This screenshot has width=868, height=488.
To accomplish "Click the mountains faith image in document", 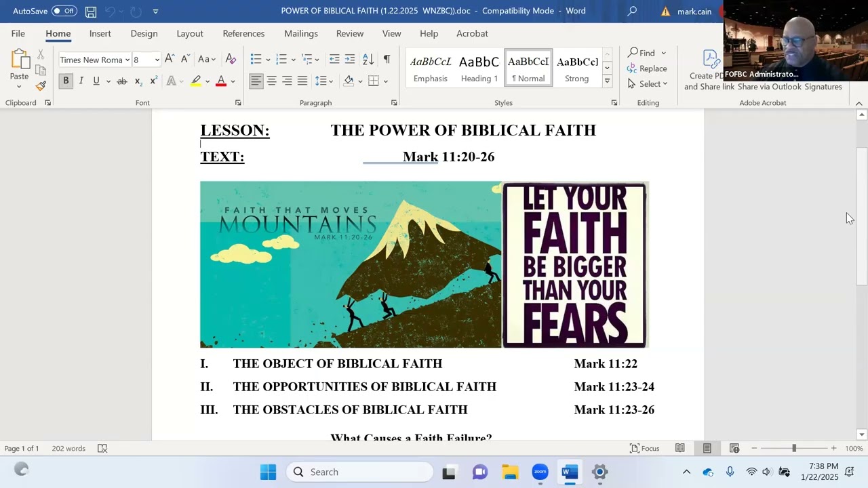I will (x=351, y=264).
